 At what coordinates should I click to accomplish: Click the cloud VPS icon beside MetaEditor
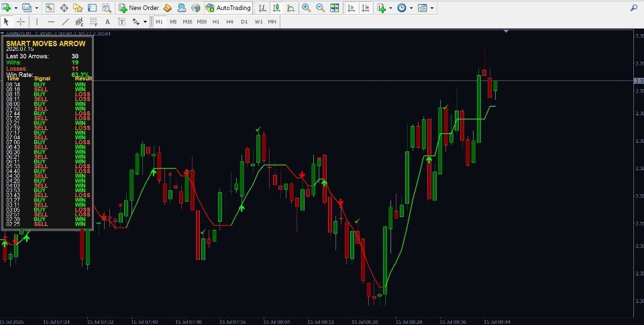(x=182, y=7)
